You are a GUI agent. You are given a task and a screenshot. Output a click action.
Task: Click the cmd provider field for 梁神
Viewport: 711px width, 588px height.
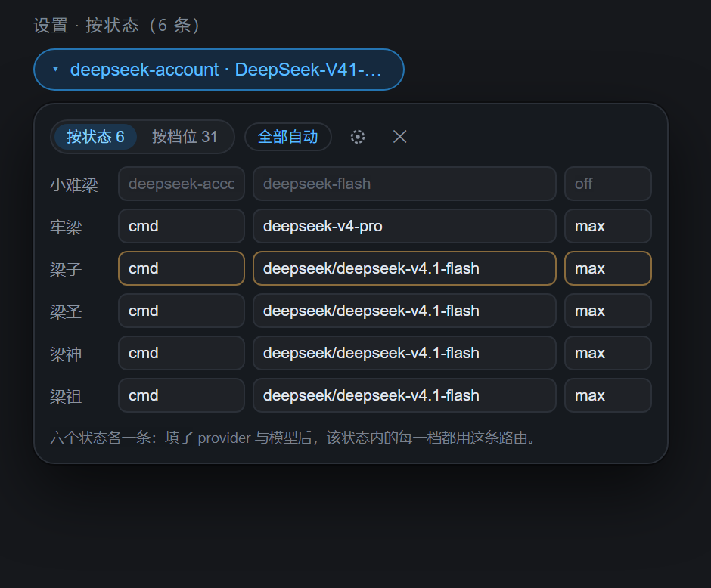pos(182,353)
